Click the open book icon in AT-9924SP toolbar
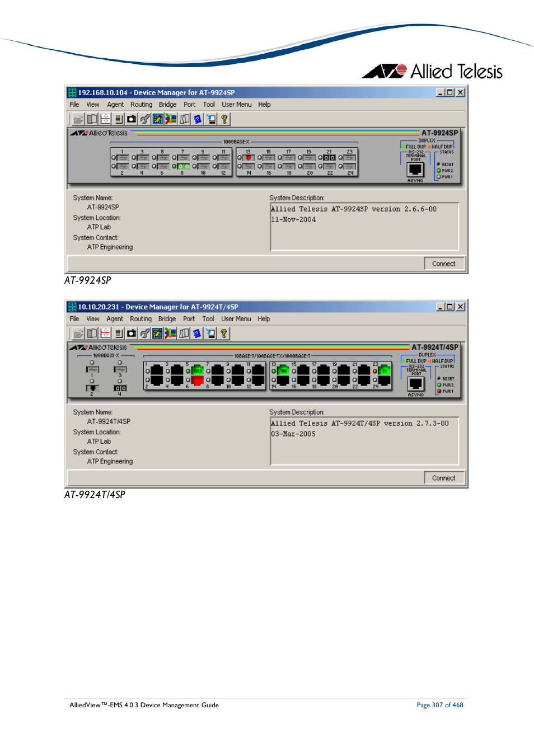The image size is (534, 756). (x=92, y=119)
